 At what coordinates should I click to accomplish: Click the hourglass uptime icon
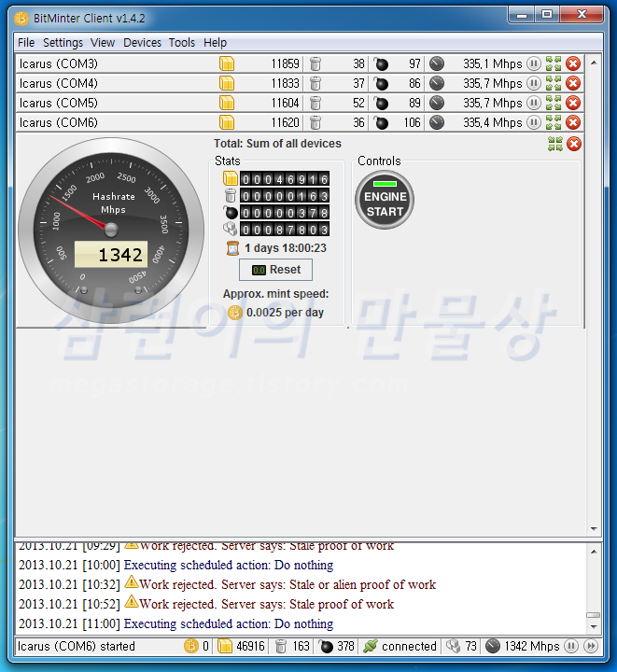[232, 248]
